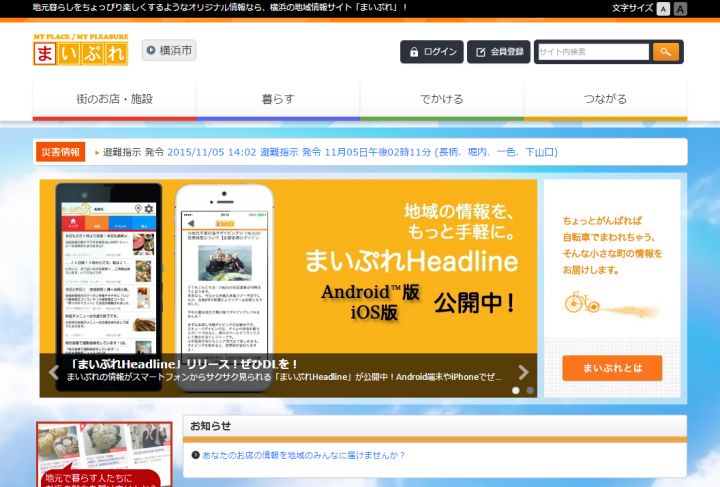Select the small font size A button

[663, 9]
